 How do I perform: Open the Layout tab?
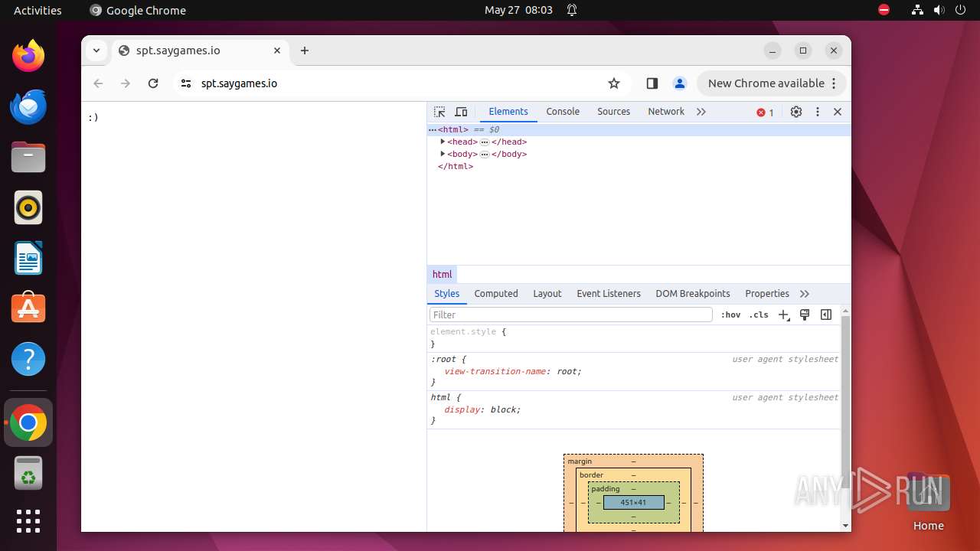pos(547,294)
